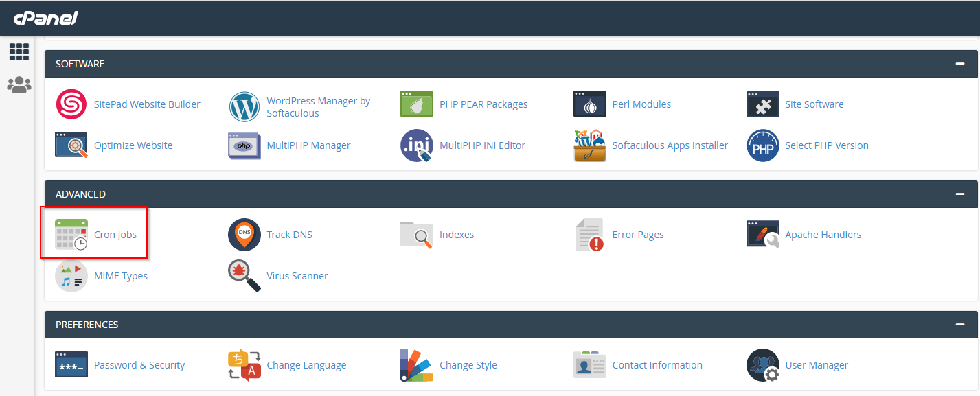Click the WordPress Manager icon
Screen dimensions: 980x396
[x=244, y=106]
